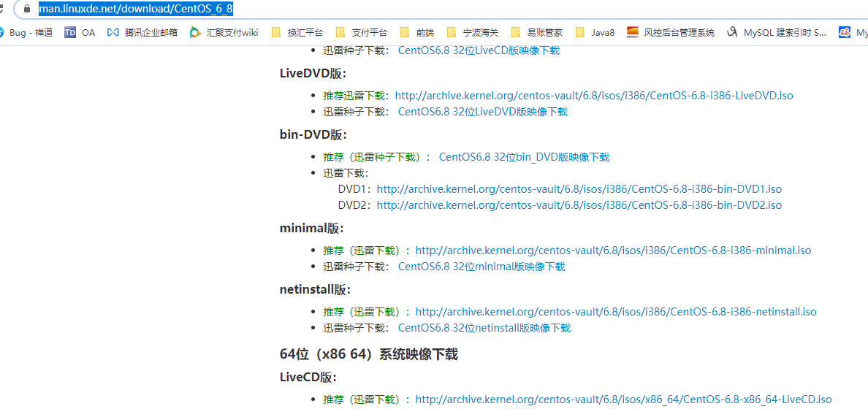This screenshot has height=409, width=868.
Task: Open the 前端 bookmark folder
Action: point(417,33)
